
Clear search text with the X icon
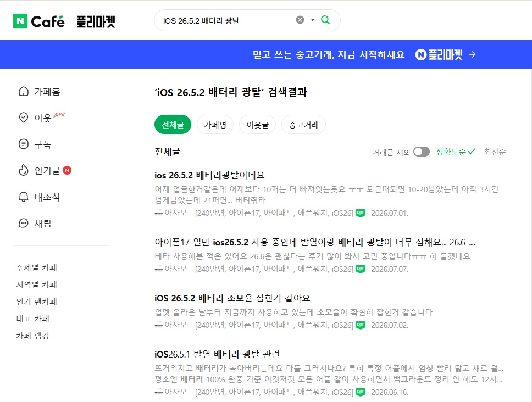click(x=300, y=20)
